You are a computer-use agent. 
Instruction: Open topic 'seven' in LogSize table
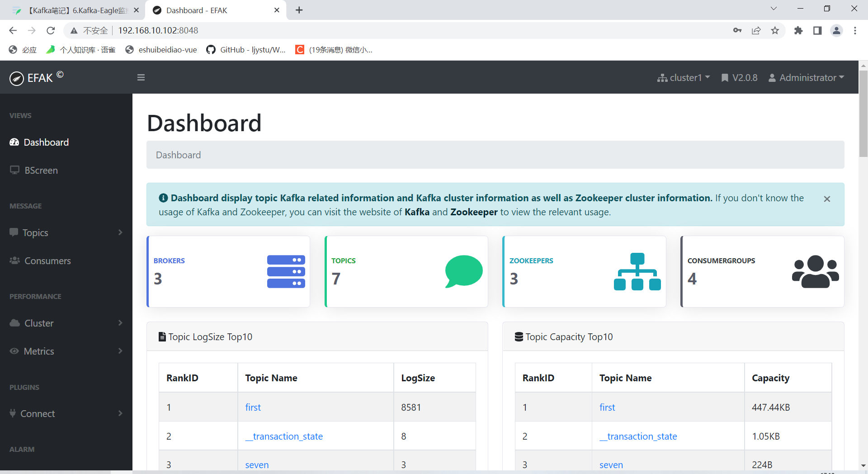click(257, 465)
